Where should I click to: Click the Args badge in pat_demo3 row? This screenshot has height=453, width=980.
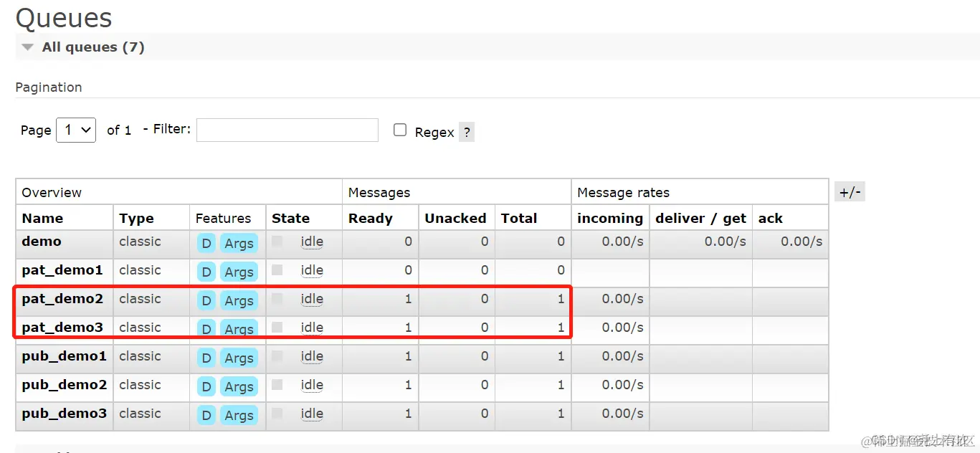tap(239, 329)
